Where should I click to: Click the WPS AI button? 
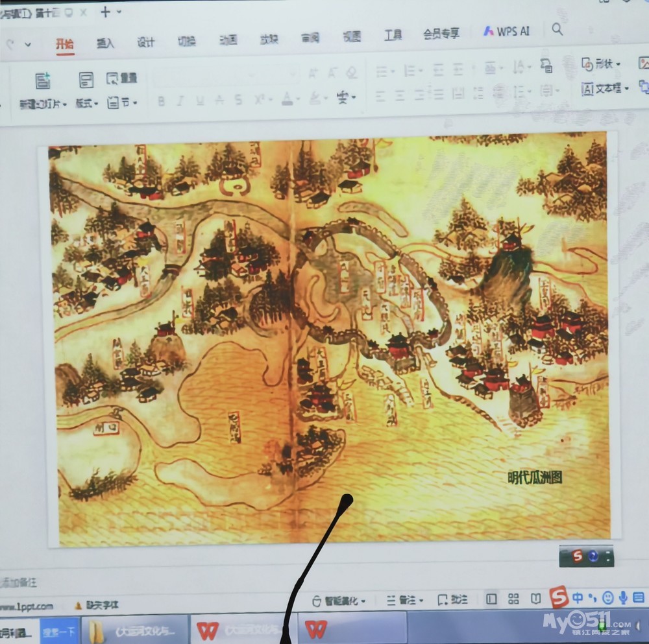(x=507, y=31)
